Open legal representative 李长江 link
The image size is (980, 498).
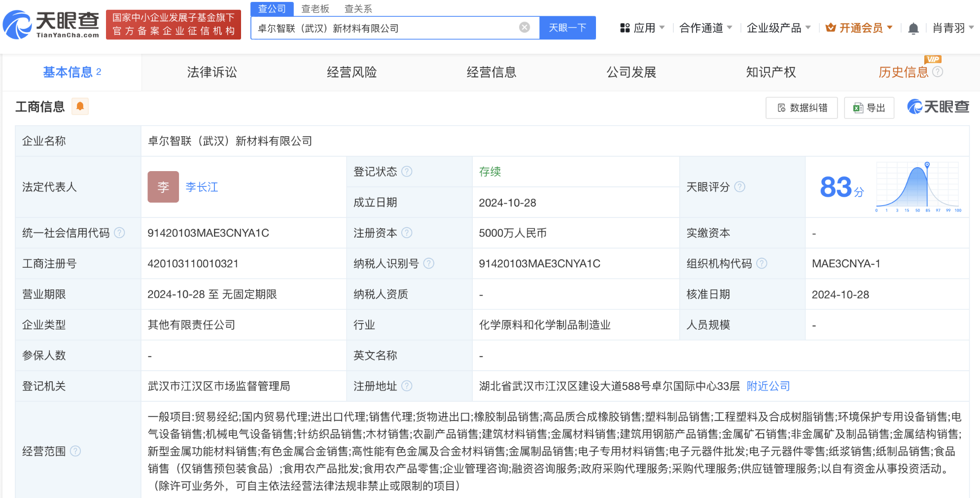pyautogui.click(x=202, y=187)
